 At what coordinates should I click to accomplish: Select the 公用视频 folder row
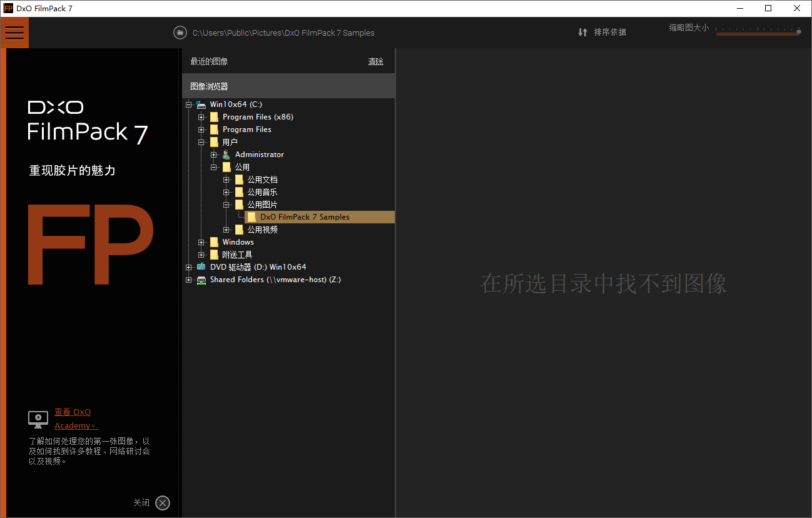[262, 230]
